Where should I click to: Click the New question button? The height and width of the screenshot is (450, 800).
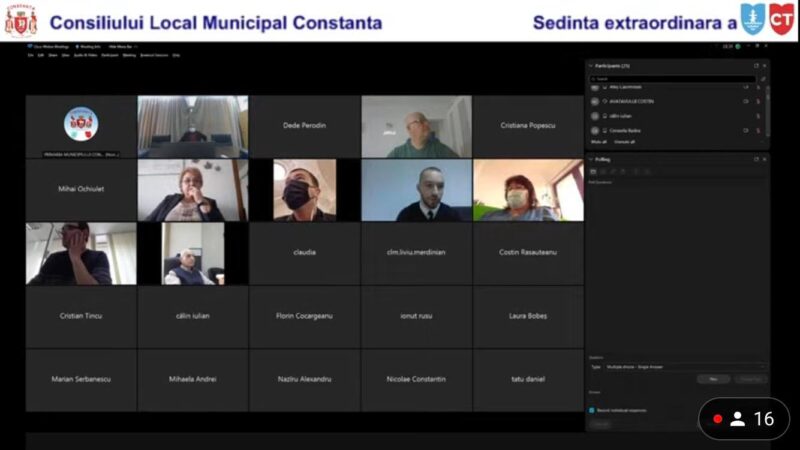pos(713,379)
